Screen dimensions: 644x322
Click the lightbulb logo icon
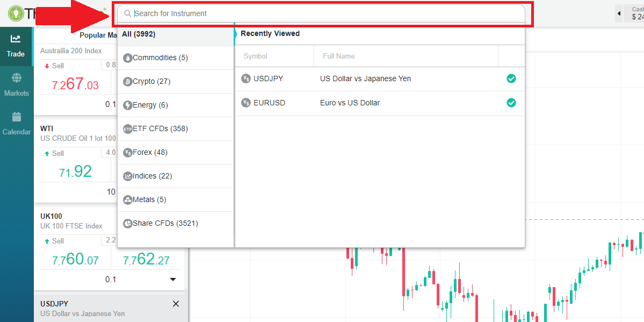click(x=16, y=13)
